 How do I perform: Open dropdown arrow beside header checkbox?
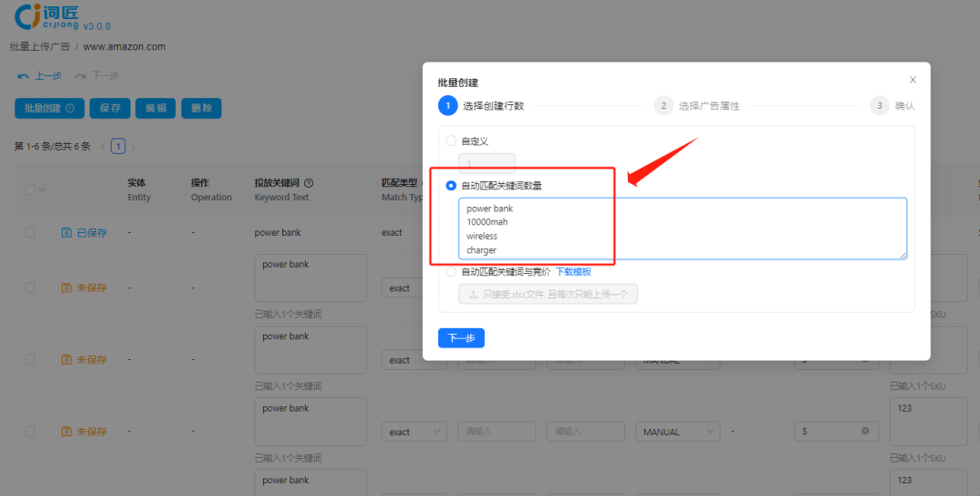click(x=42, y=190)
